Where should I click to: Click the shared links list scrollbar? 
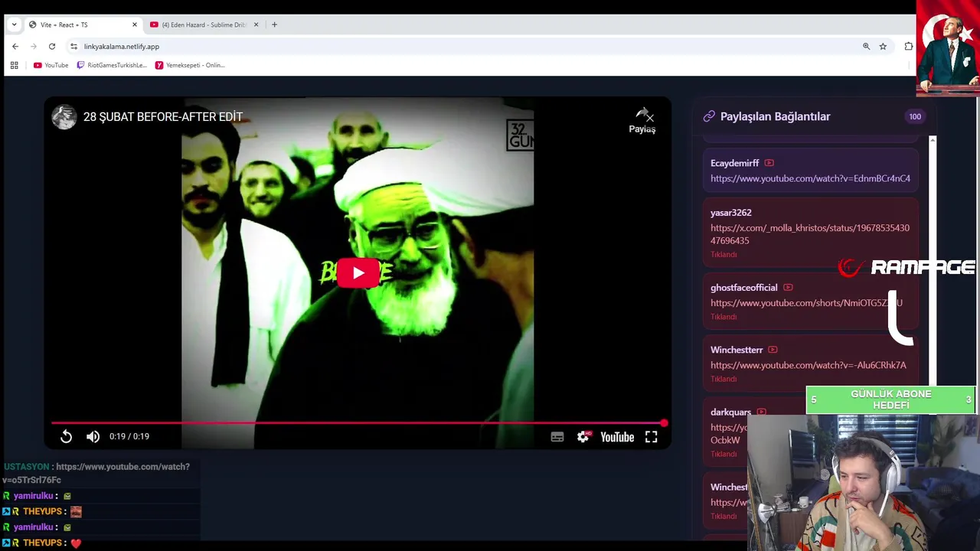click(933, 260)
